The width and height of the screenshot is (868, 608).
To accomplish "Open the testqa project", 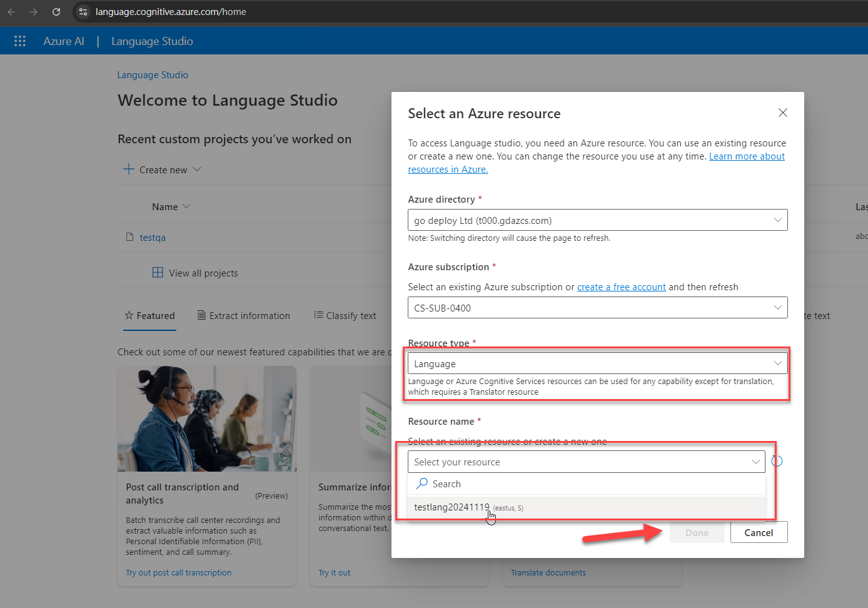I will click(x=153, y=237).
